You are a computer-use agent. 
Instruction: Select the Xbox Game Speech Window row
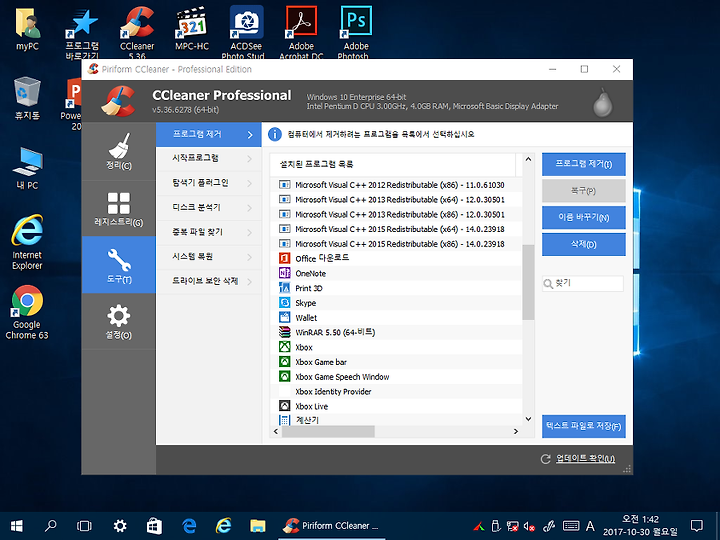point(396,377)
